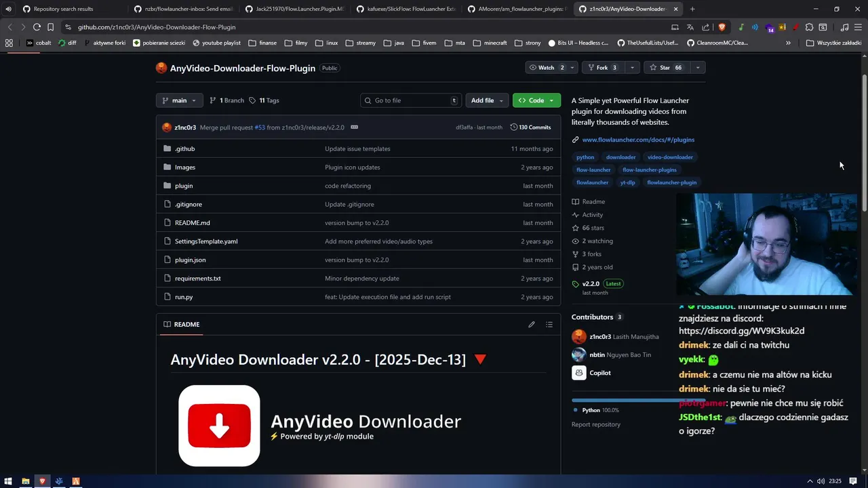The height and width of the screenshot is (488, 868).
Task: Expand the main branch dropdown
Action: [179, 100]
